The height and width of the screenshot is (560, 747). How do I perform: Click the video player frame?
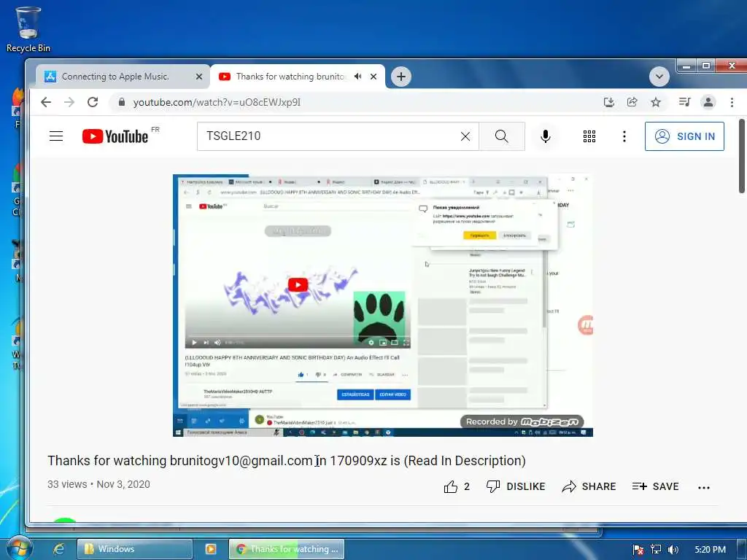point(383,306)
